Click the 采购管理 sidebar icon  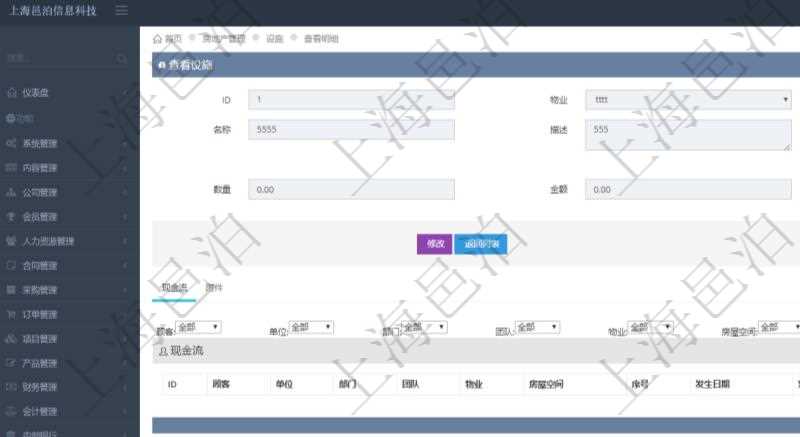click(x=11, y=290)
